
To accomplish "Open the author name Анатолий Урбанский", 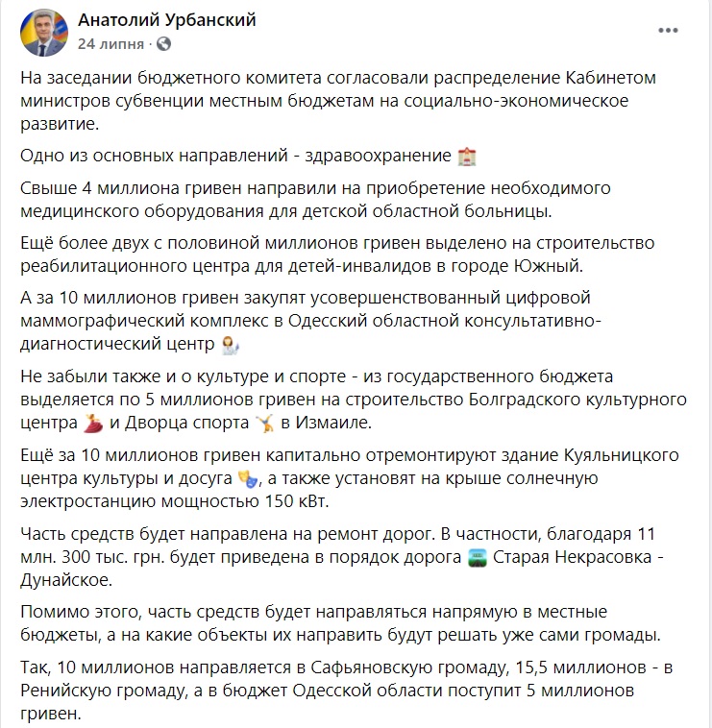I will [x=167, y=20].
